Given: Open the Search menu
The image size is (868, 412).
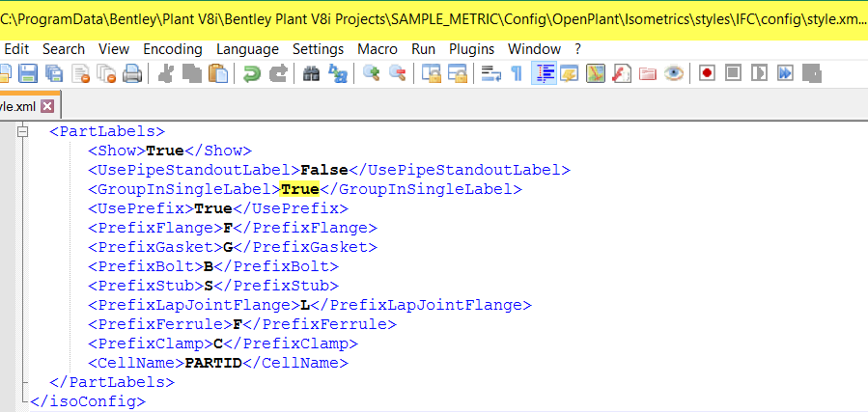Looking at the screenshot, I should 64,49.
